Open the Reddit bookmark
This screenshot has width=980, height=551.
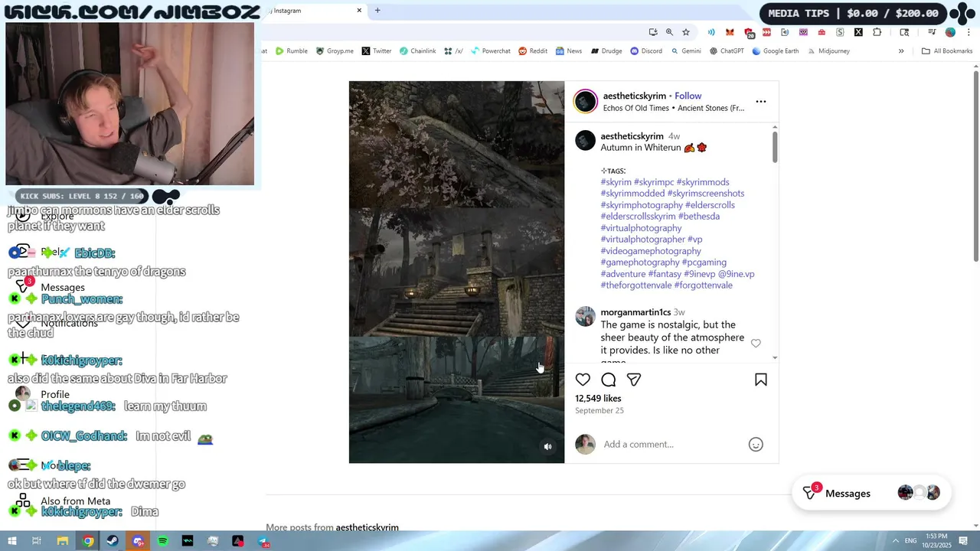pyautogui.click(x=533, y=51)
